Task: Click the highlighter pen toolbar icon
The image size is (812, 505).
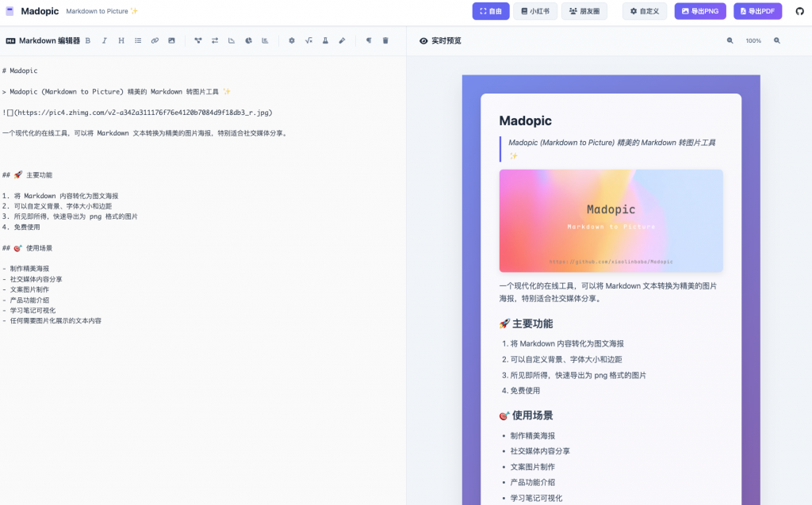Action: (343, 40)
